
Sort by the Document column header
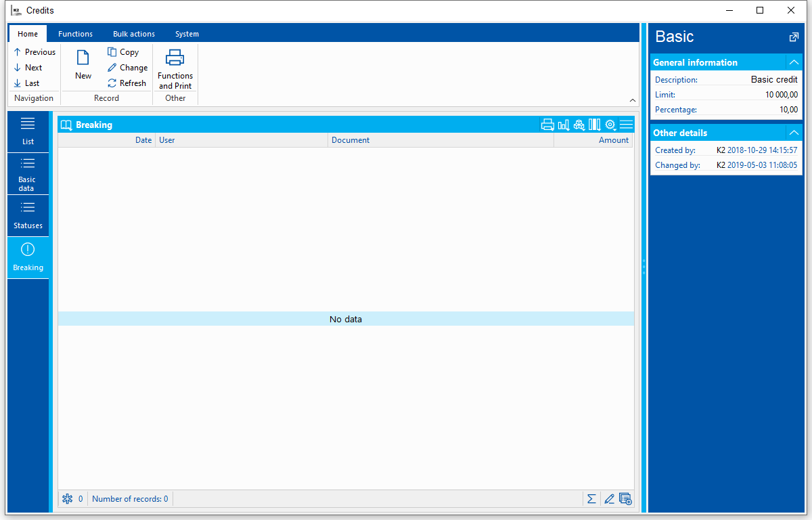coord(441,140)
